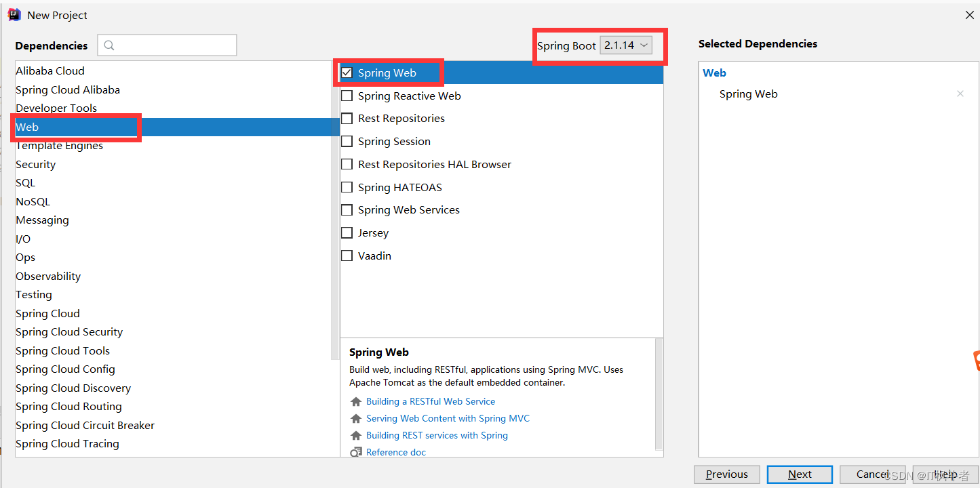
Task: Focus the Dependencies search field
Action: click(167, 45)
